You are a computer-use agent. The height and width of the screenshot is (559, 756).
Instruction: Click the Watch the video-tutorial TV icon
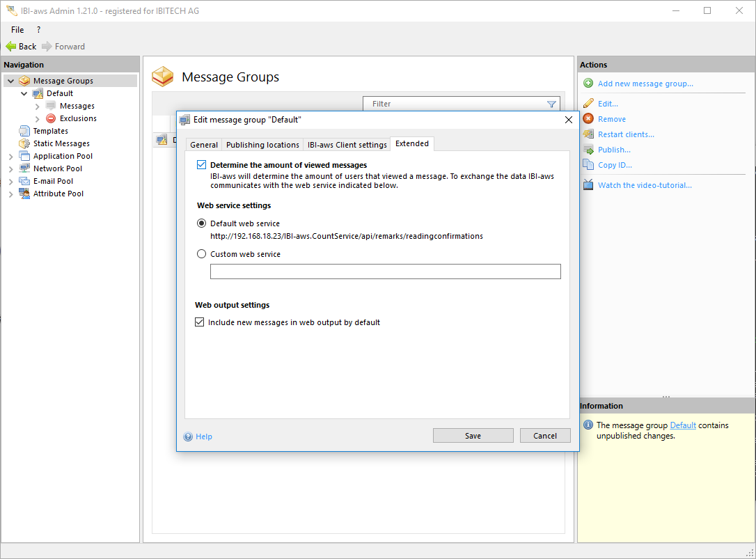click(588, 185)
